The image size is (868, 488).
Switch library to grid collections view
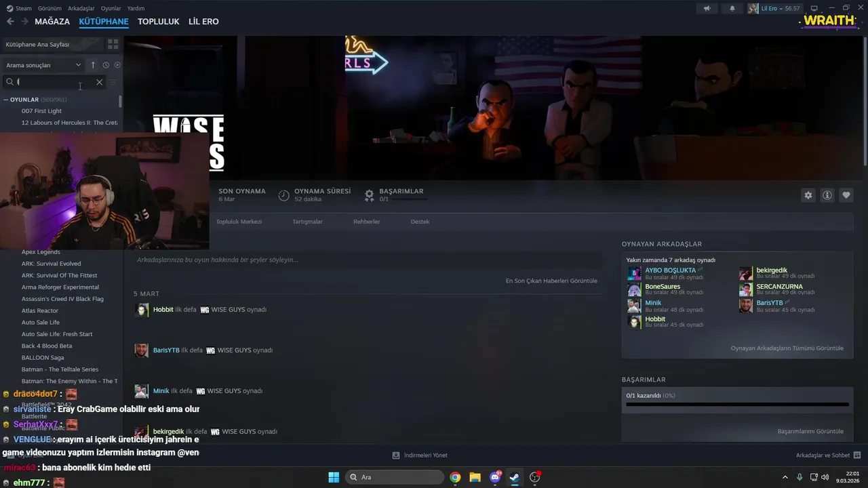click(x=113, y=44)
